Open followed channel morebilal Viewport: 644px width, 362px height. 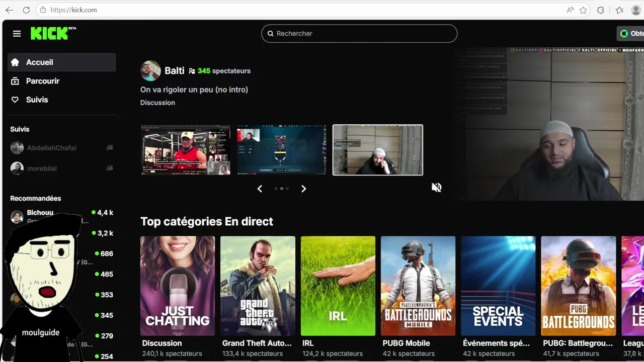point(42,168)
